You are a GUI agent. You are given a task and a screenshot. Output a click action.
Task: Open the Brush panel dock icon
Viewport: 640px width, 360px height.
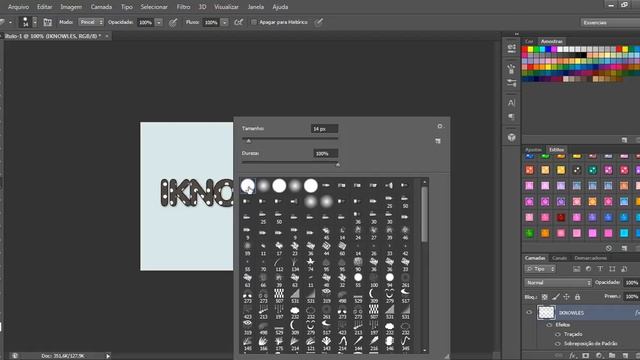[511, 69]
